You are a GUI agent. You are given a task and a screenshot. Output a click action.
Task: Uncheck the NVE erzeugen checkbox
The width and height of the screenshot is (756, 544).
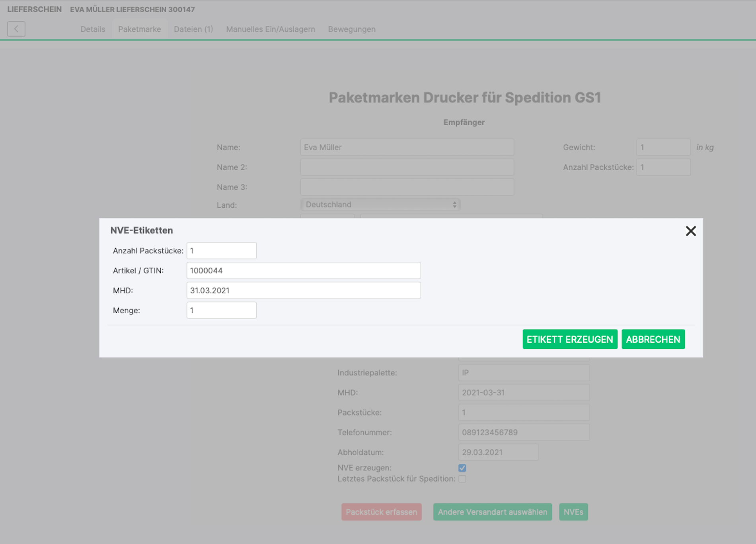pos(462,468)
